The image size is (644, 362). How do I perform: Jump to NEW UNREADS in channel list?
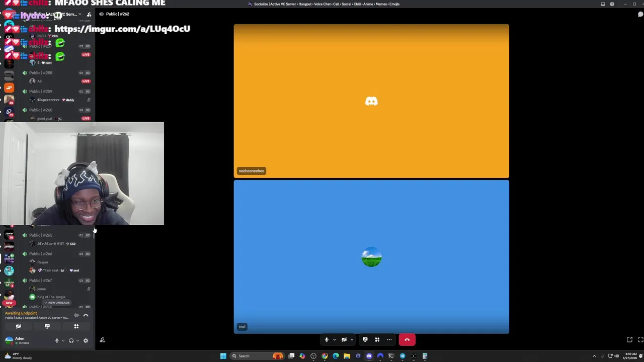(x=56, y=303)
